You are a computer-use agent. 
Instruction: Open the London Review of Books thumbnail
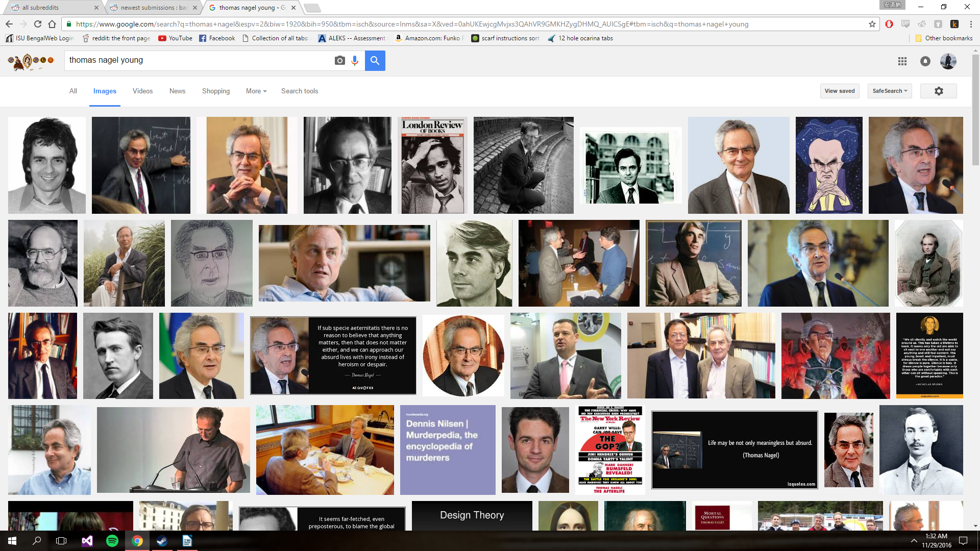[432, 165]
